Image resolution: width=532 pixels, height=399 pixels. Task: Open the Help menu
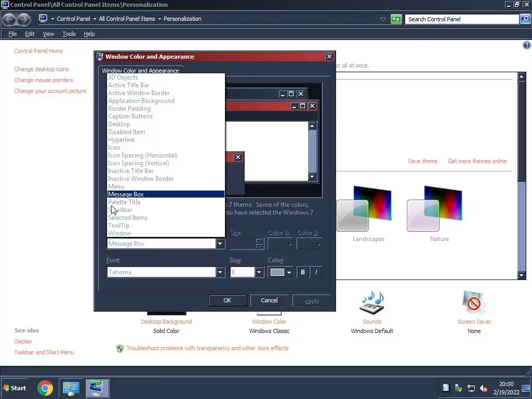tap(89, 34)
